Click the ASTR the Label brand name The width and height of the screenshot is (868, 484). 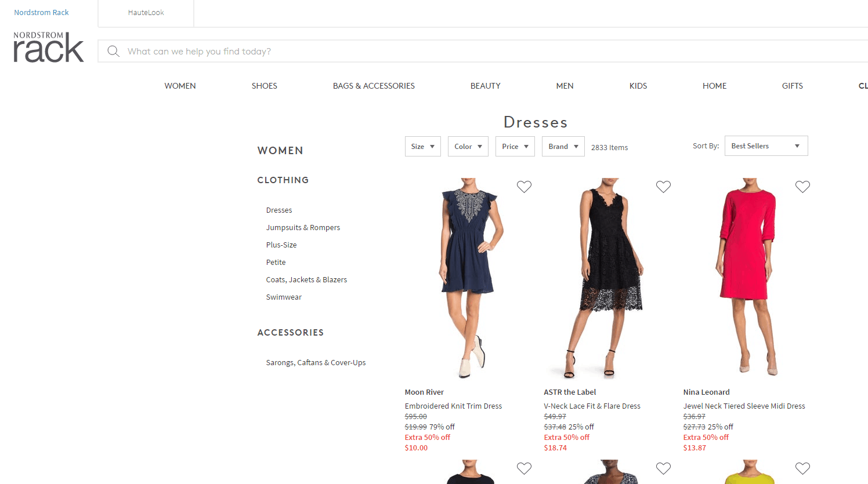(570, 392)
